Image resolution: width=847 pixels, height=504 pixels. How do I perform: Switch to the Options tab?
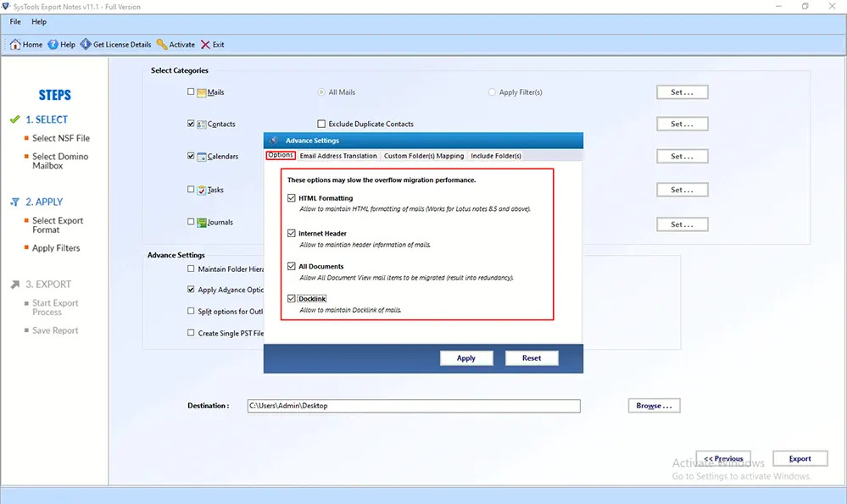click(x=281, y=155)
